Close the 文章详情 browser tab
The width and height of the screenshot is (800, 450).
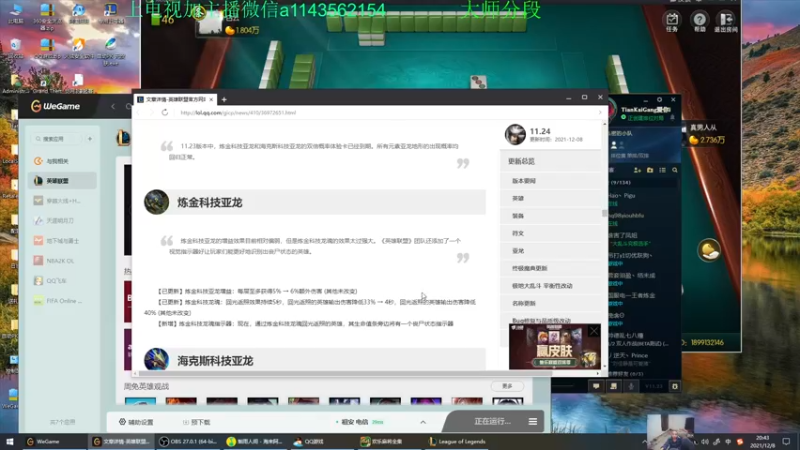[211, 99]
